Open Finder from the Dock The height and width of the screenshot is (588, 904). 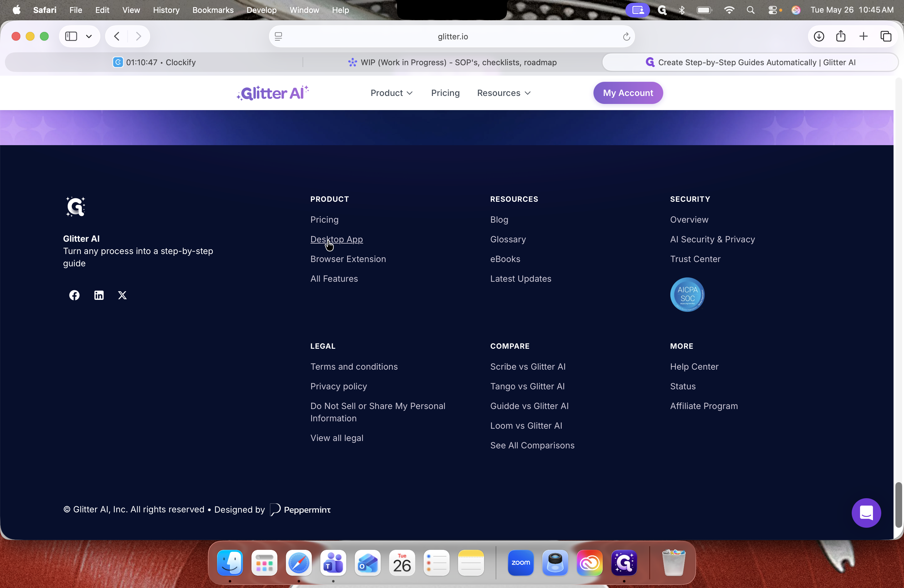pos(230,562)
